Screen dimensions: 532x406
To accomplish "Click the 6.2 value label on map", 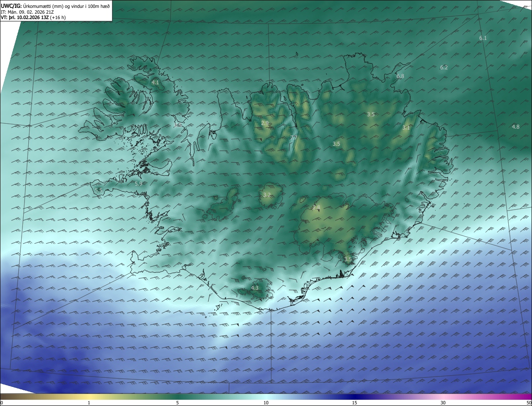I will [x=444, y=67].
